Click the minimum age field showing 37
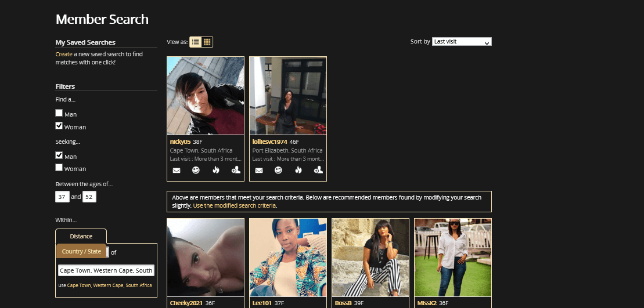The image size is (644, 308). [x=63, y=197]
